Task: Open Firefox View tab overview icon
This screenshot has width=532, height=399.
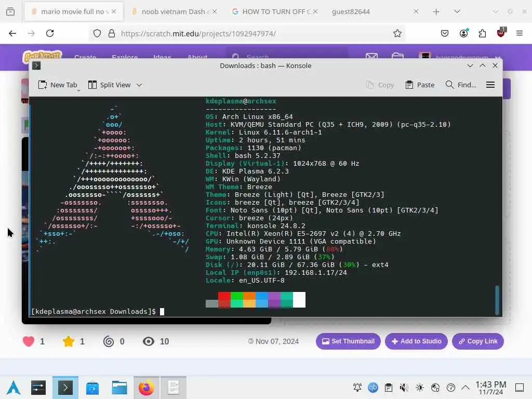Action: pos(10,11)
